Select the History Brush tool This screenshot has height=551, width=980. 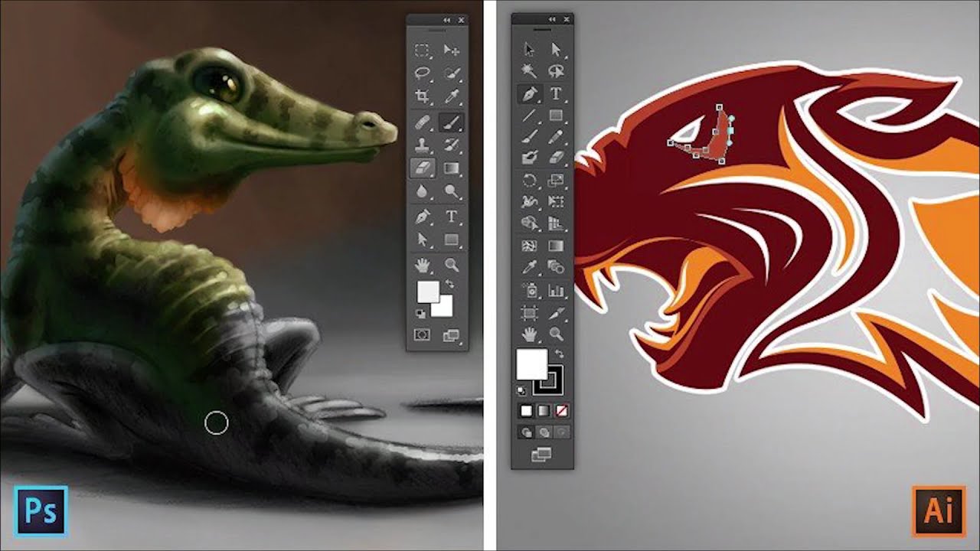pos(452,144)
